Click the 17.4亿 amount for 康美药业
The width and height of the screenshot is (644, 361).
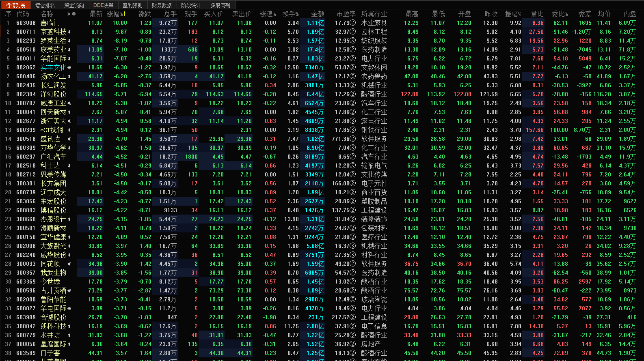315,49
